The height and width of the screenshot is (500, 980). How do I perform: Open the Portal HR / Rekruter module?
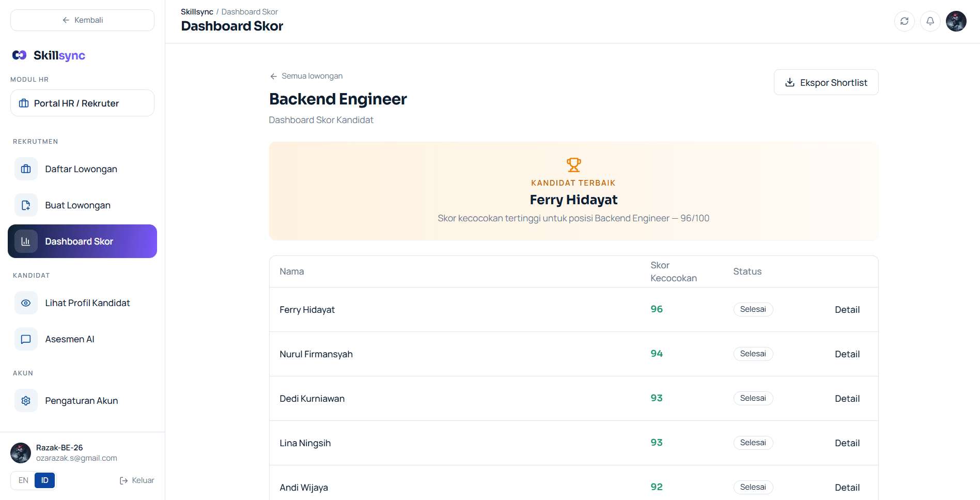coord(82,103)
